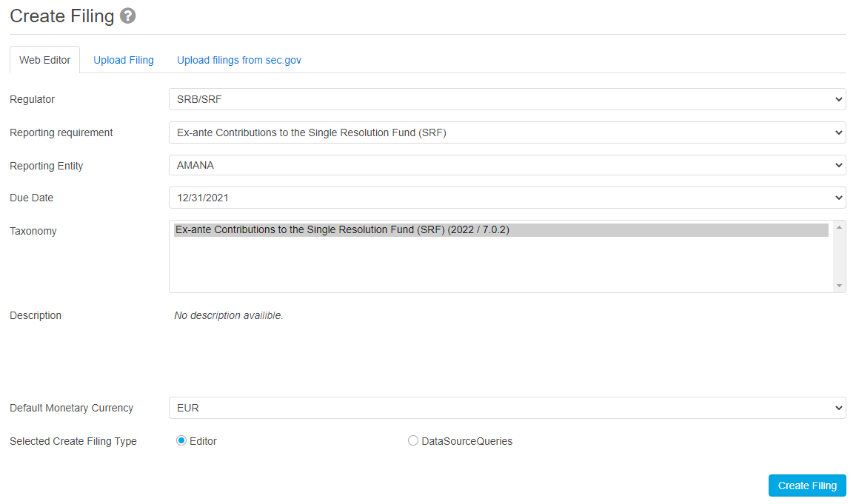Expand the Reporting requirement dropdown
The width and height of the screenshot is (856, 504).
tap(506, 132)
